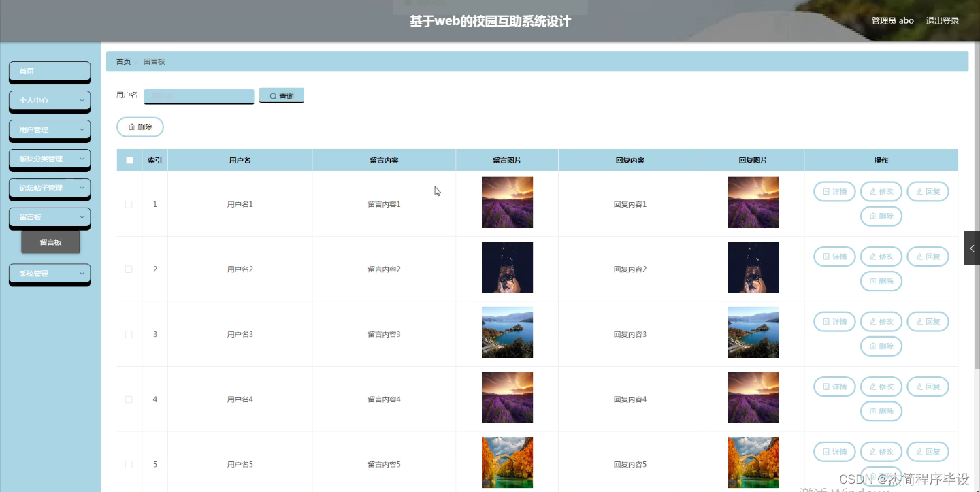Image resolution: width=980 pixels, height=492 pixels.
Task: Click the 退出登录 link at top right
Action: click(943, 20)
